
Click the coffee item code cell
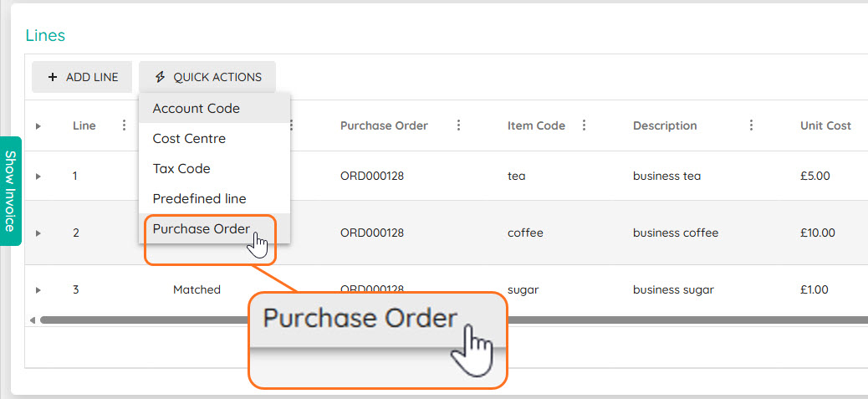[525, 233]
